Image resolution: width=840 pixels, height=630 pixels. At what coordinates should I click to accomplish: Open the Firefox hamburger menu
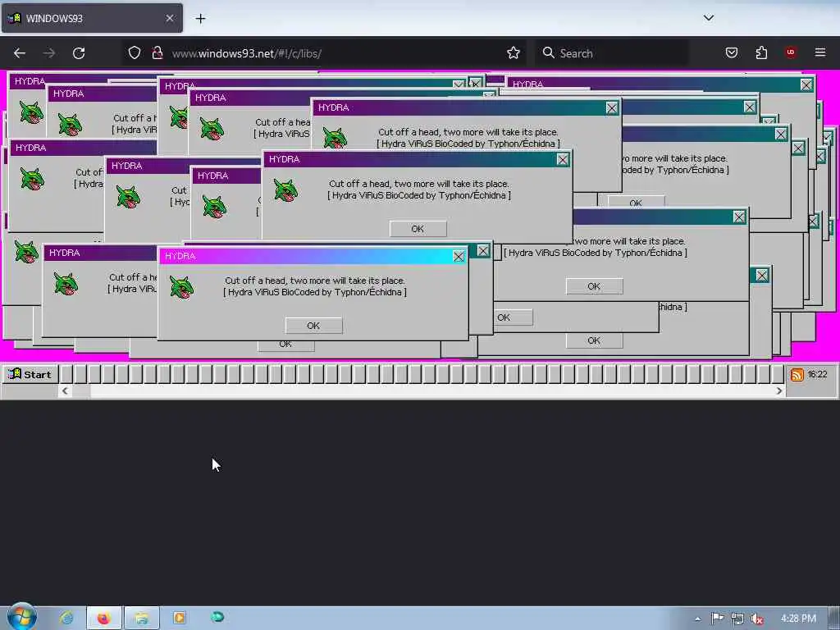pos(819,52)
